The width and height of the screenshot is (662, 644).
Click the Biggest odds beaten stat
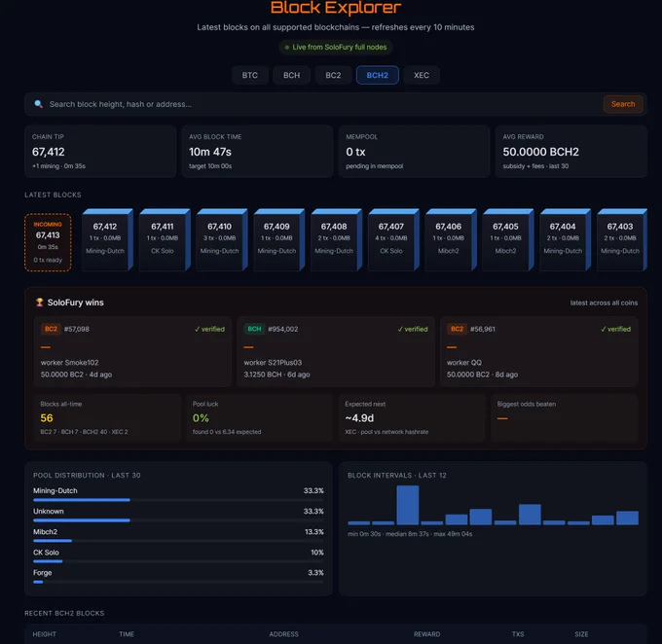(565, 417)
